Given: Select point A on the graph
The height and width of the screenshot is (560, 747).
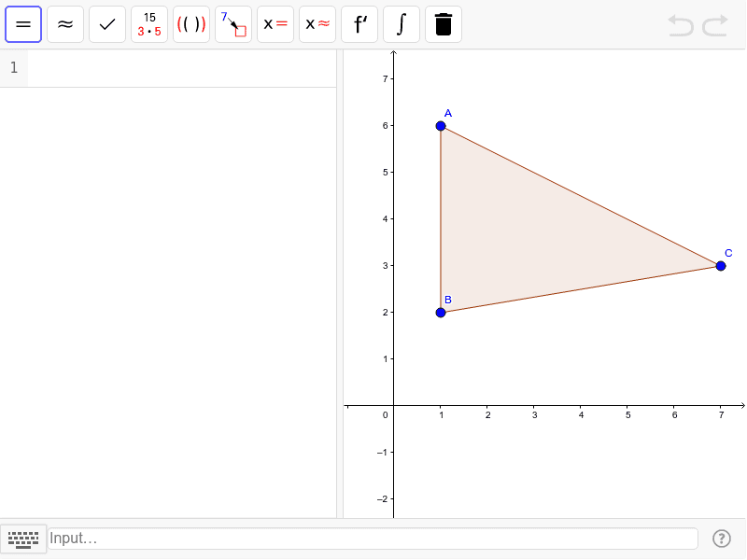Looking at the screenshot, I should click(x=441, y=126).
